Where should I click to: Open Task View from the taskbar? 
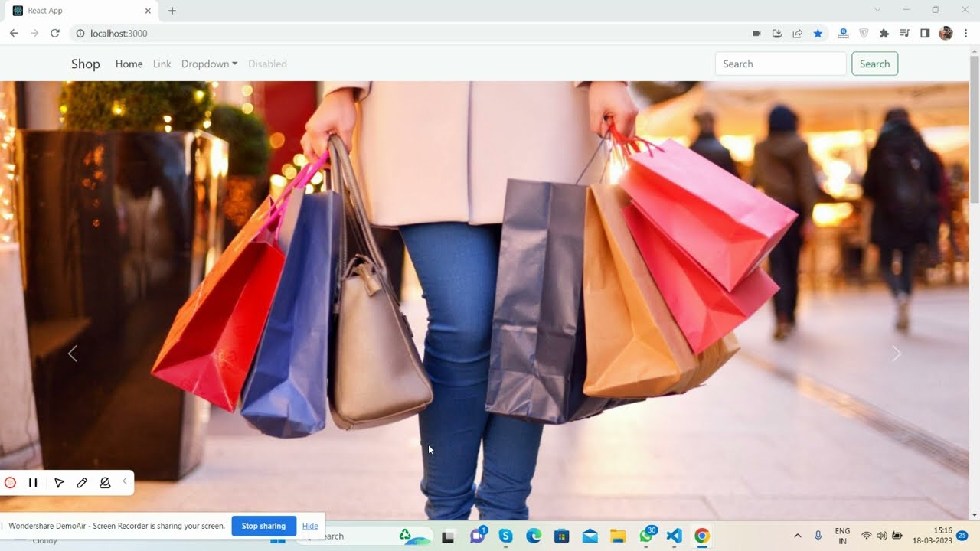pos(449,536)
